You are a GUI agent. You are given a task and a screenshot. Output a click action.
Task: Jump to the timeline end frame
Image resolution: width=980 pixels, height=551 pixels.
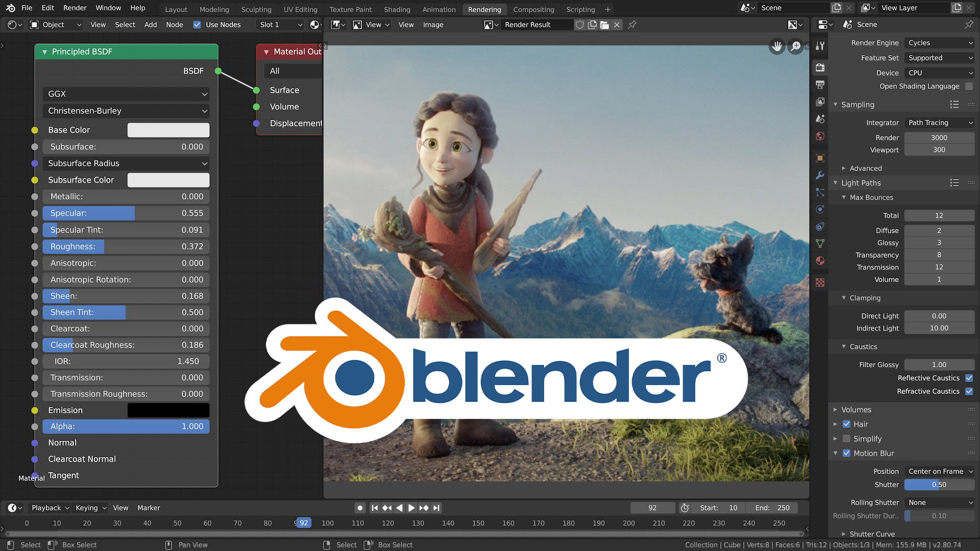pyautogui.click(x=436, y=508)
